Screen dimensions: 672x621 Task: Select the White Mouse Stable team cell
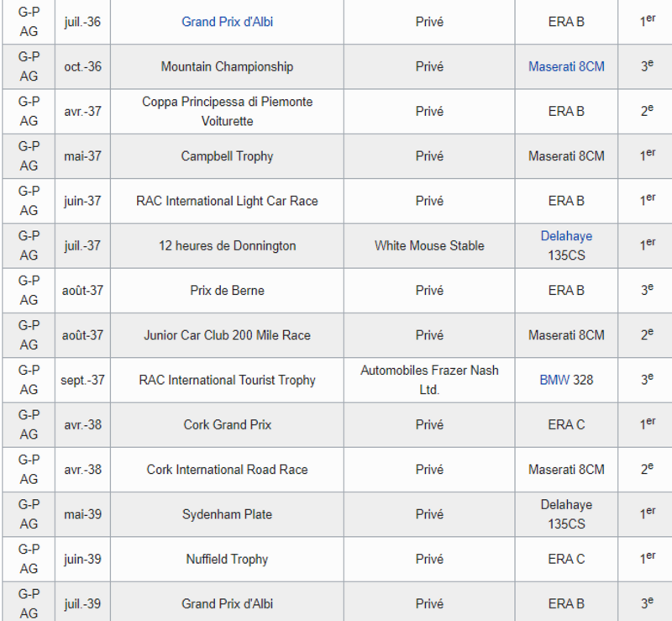click(x=429, y=246)
